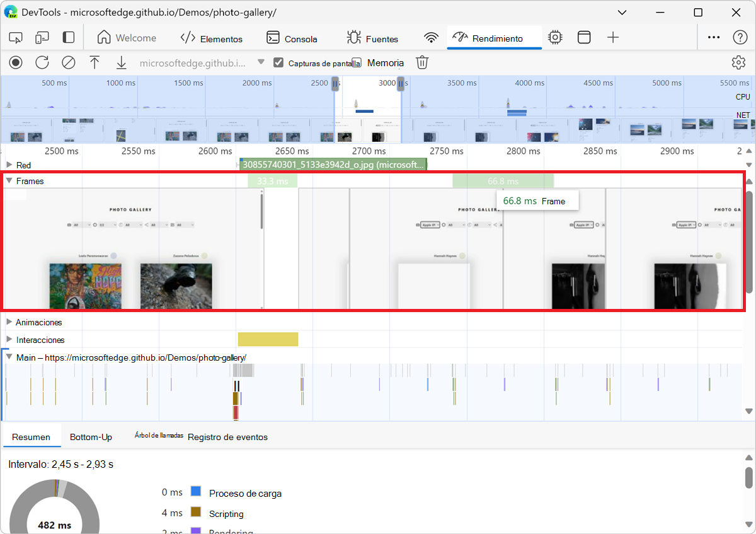
Task: Switch to the Consola tab
Action: coord(292,38)
